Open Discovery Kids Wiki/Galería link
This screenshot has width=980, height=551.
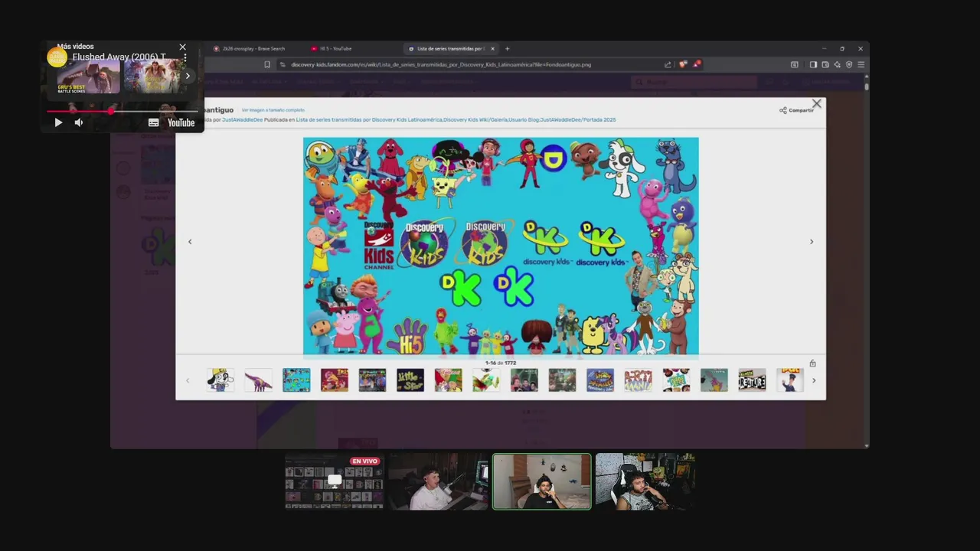[x=475, y=119]
